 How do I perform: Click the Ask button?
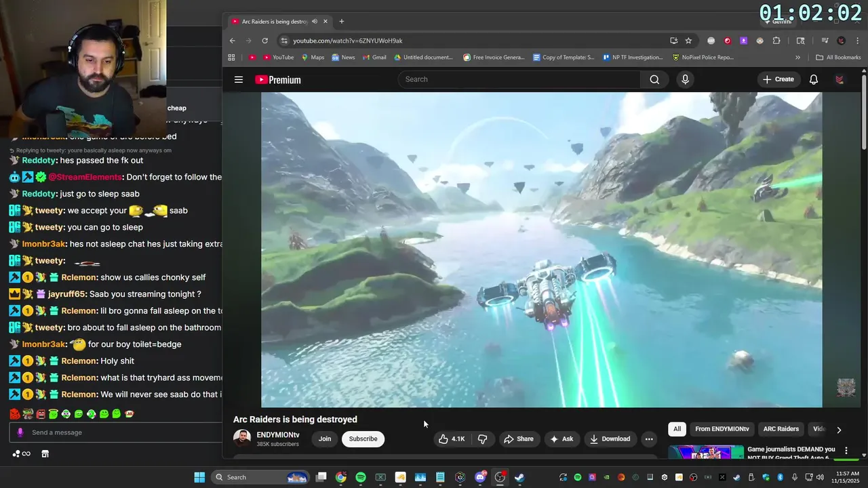561,439
